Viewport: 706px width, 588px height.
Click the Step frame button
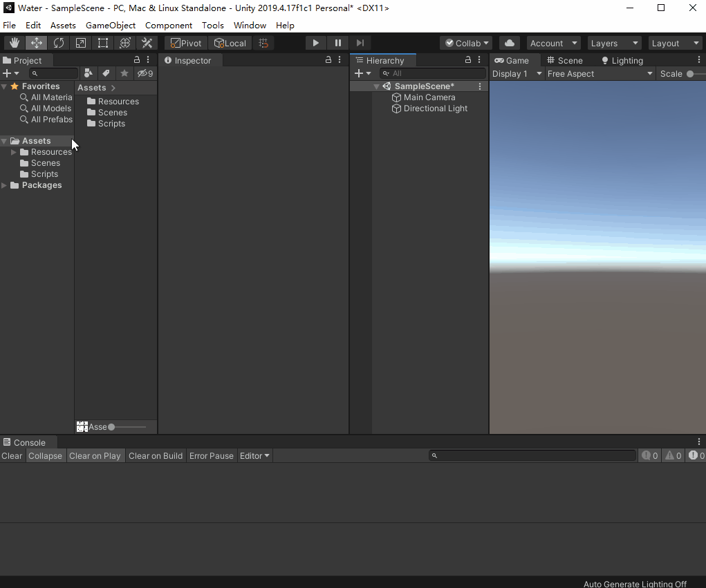[x=360, y=43]
